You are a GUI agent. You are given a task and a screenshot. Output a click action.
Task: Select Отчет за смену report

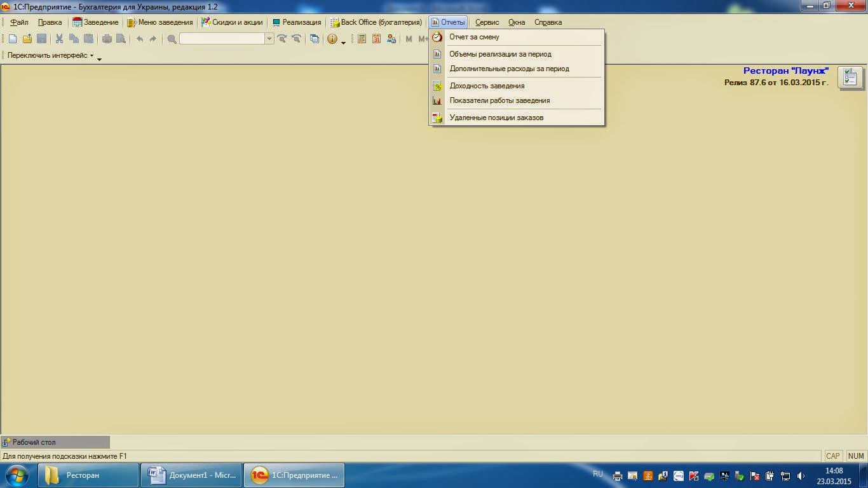coord(517,37)
